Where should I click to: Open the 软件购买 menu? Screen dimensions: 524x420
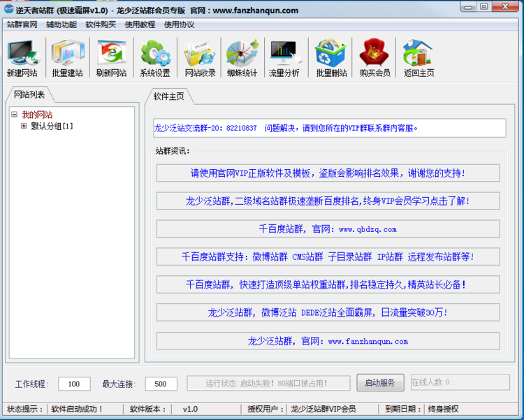tap(101, 24)
